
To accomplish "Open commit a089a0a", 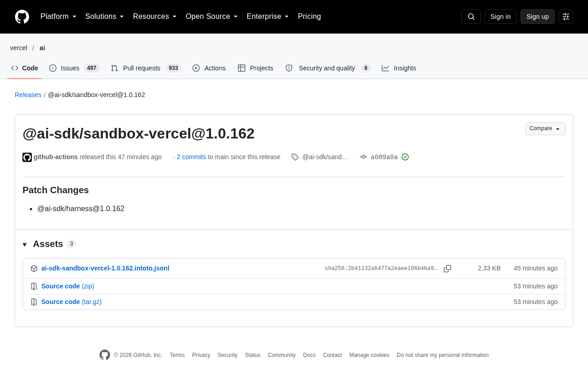I will coord(384,157).
